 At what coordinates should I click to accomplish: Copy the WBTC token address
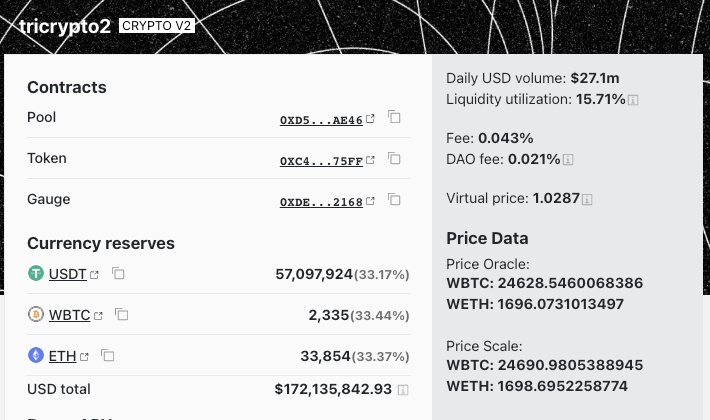point(122,315)
